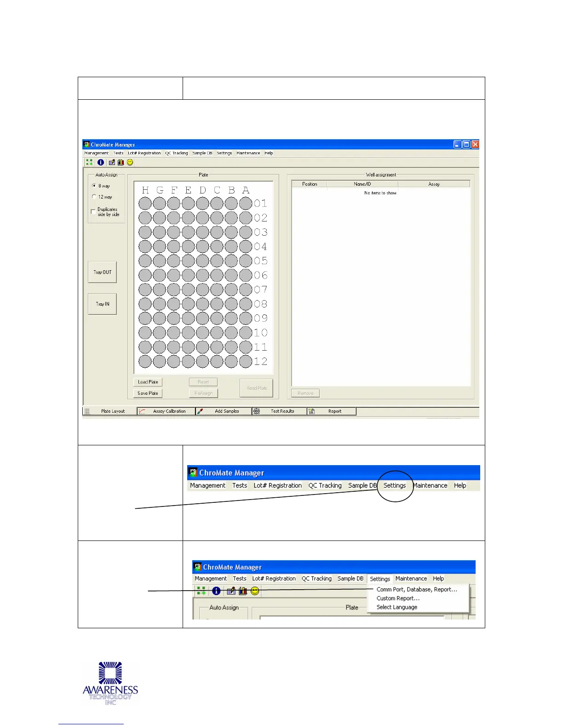Click the Remove button below well assignment
The width and height of the screenshot is (563, 728).
[305, 393]
